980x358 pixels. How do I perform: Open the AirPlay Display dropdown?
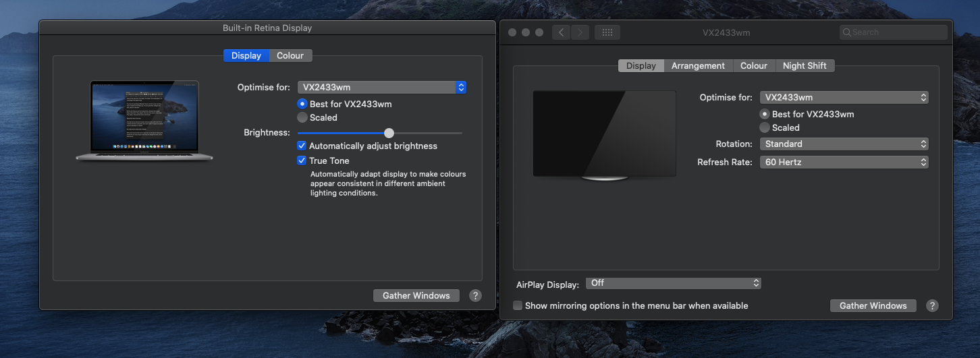point(674,283)
